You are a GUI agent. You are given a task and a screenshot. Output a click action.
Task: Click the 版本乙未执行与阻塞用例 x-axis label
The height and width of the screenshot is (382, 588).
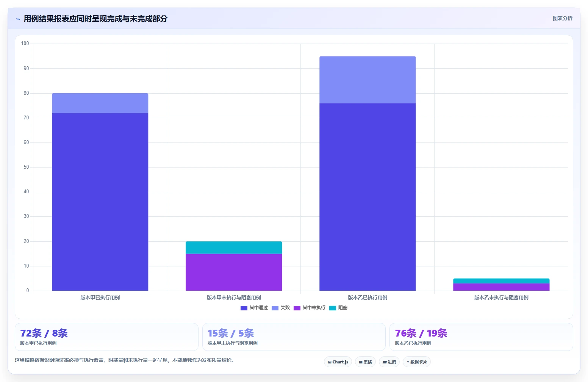[501, 297]
